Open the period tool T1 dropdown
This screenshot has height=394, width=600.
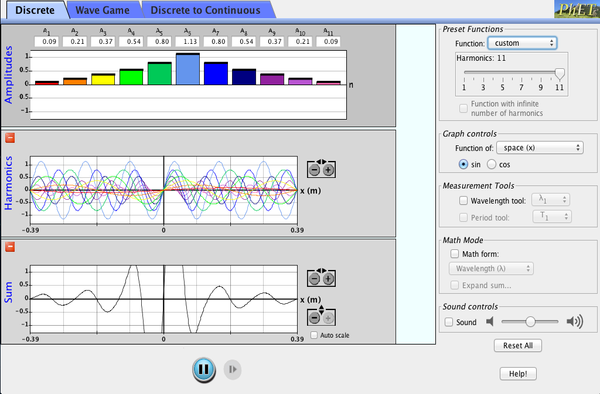coord(552,217)
